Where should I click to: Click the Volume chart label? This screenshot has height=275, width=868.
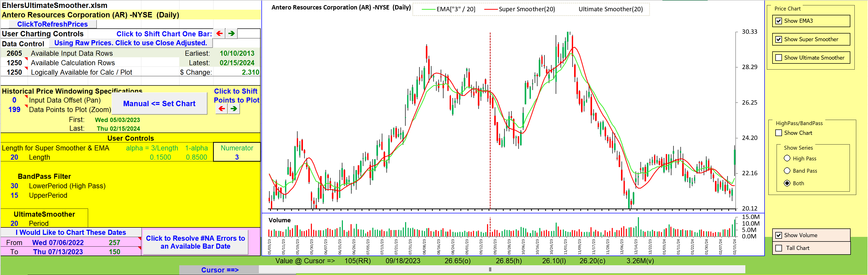[x=279, y=220]
